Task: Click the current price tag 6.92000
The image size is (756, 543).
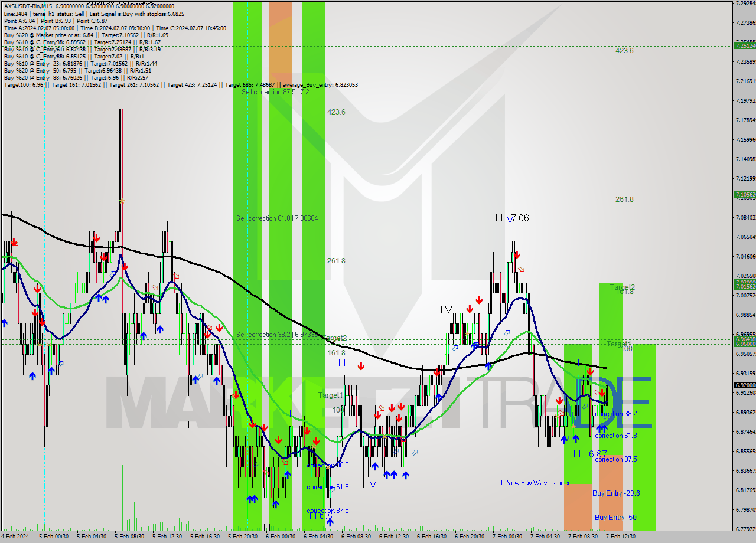Action: coord(744,385)
